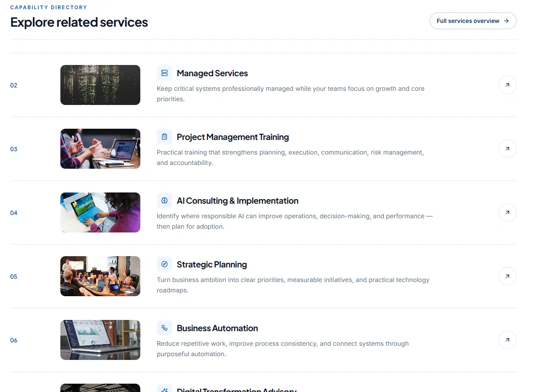This screenshot has height=392, width=540.
Task: Click the row number 03
Action: point(14,149)
